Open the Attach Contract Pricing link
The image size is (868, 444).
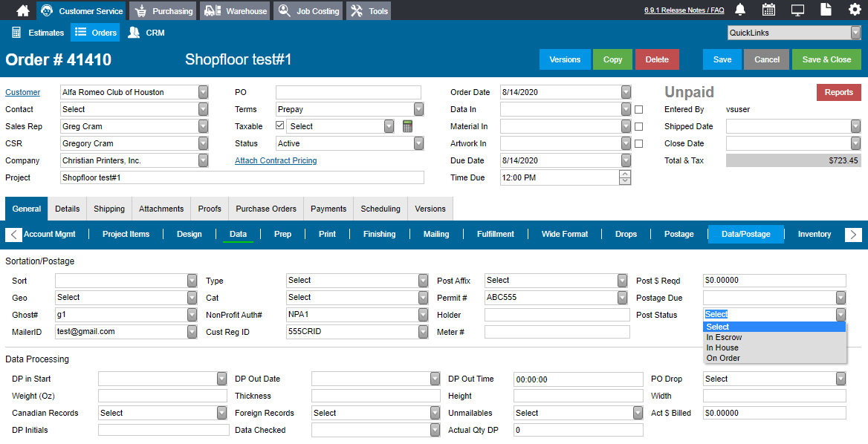[x=276, y=160]
